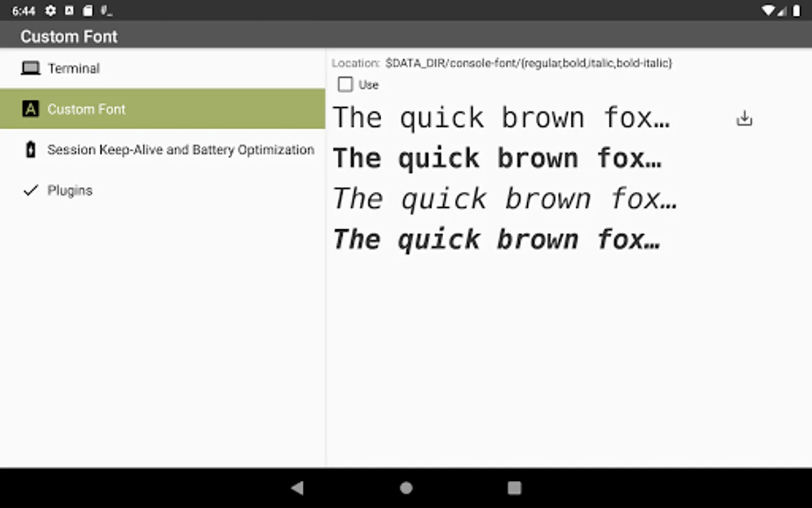Tap the Android recent apps button
The width and height of the screenshot is (812, 508).
514,488
